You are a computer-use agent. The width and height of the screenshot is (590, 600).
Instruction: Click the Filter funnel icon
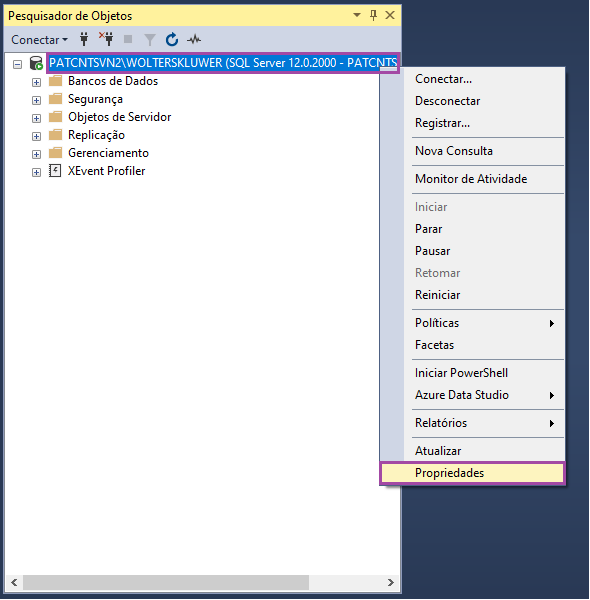tap(150, 39)
